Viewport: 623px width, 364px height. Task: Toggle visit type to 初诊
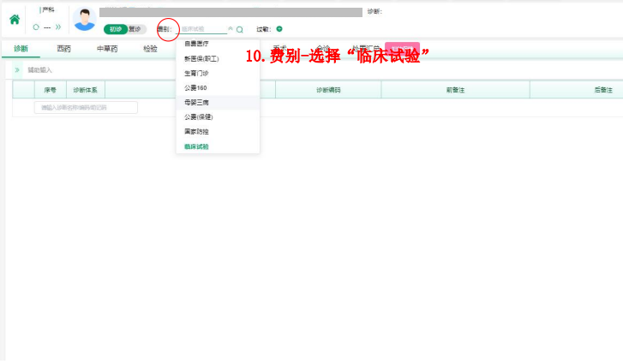tap(115, 29)
